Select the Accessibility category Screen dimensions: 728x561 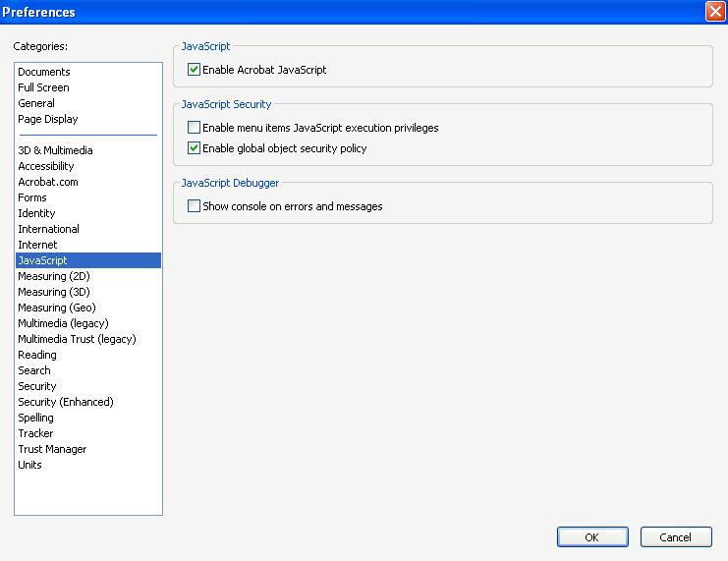[46, 166]
